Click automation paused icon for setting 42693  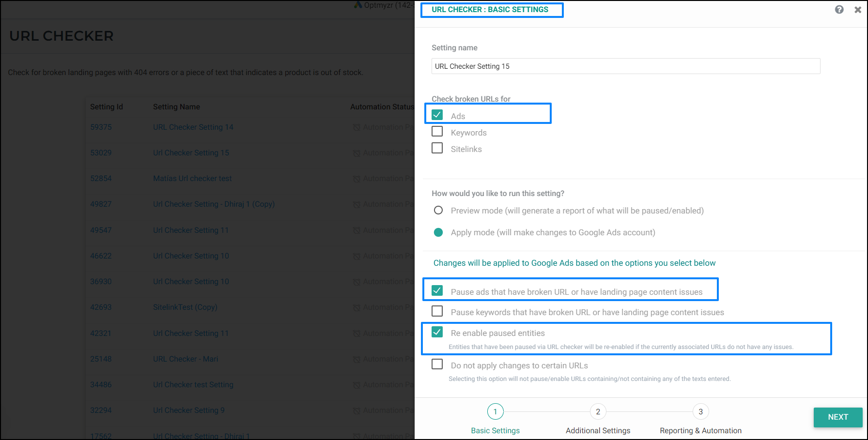[x=356, y=307]
